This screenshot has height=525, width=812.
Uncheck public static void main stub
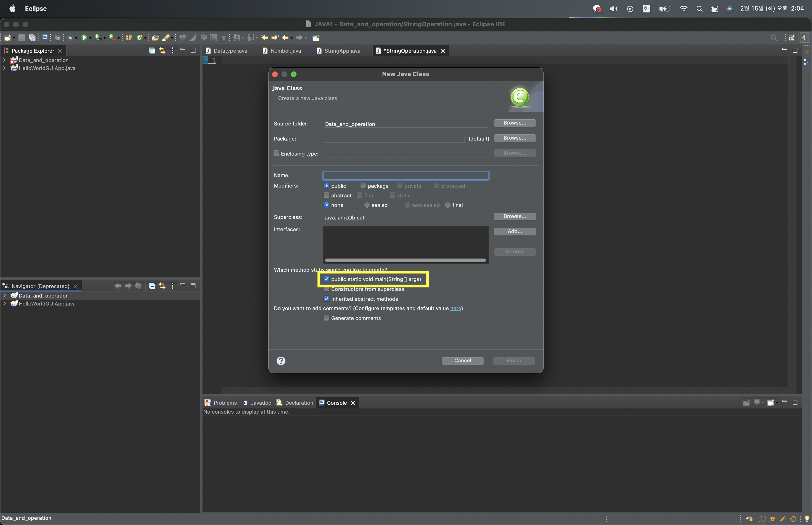[x=326, y=279]
